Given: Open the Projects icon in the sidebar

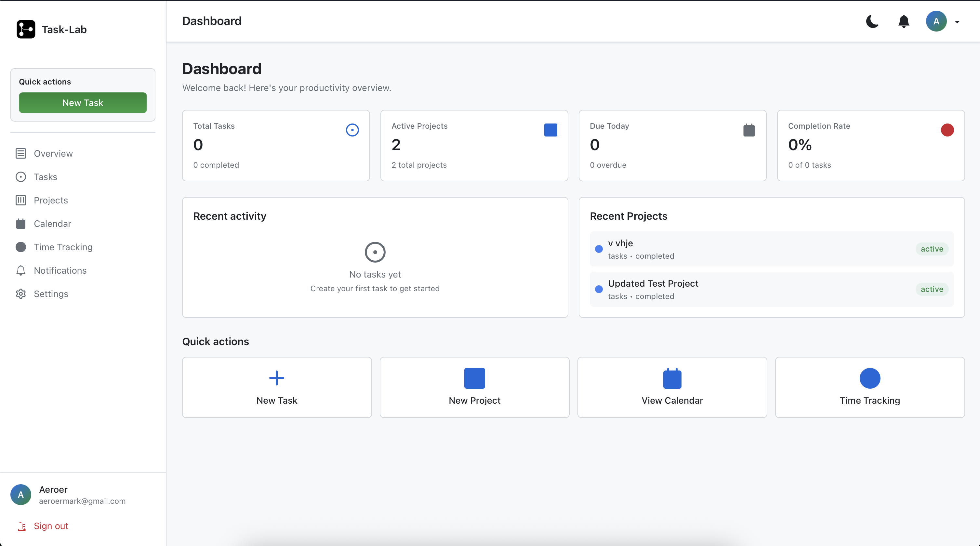Looking at the screenshot, I should [x=21, y=200].
